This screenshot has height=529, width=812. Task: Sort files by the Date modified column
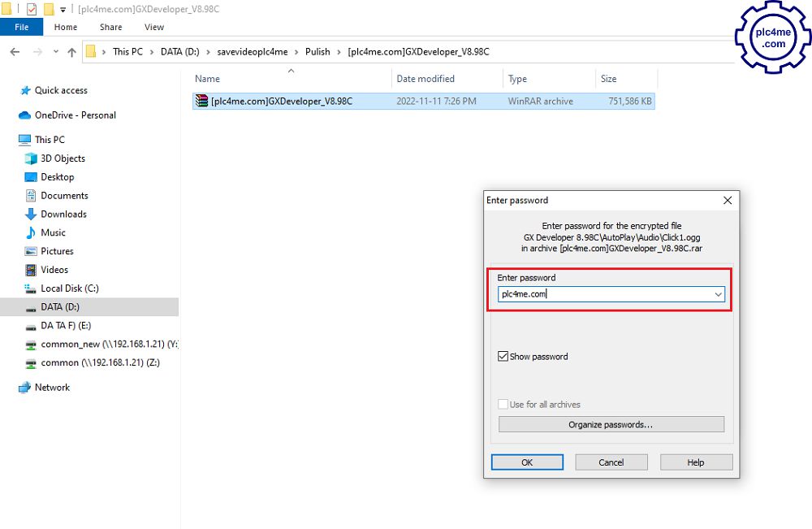click(425, 79)
